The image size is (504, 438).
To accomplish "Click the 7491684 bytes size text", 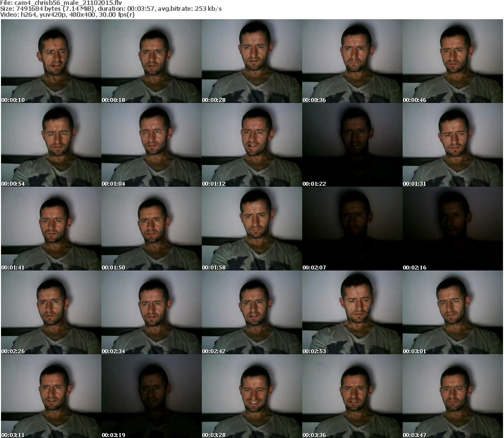I will (39, 9).
